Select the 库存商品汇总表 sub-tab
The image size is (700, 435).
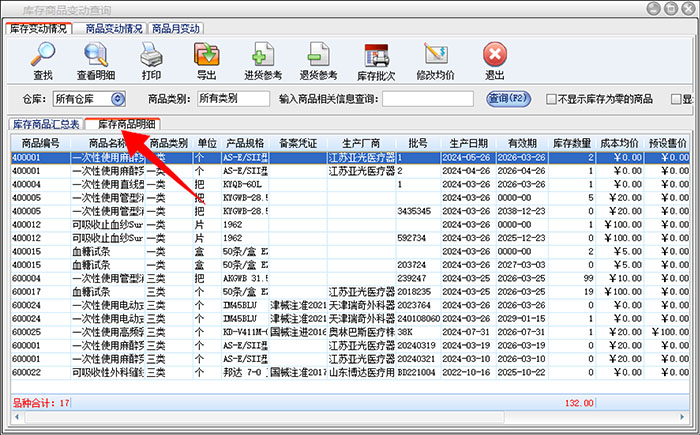(x=45, y=124)
